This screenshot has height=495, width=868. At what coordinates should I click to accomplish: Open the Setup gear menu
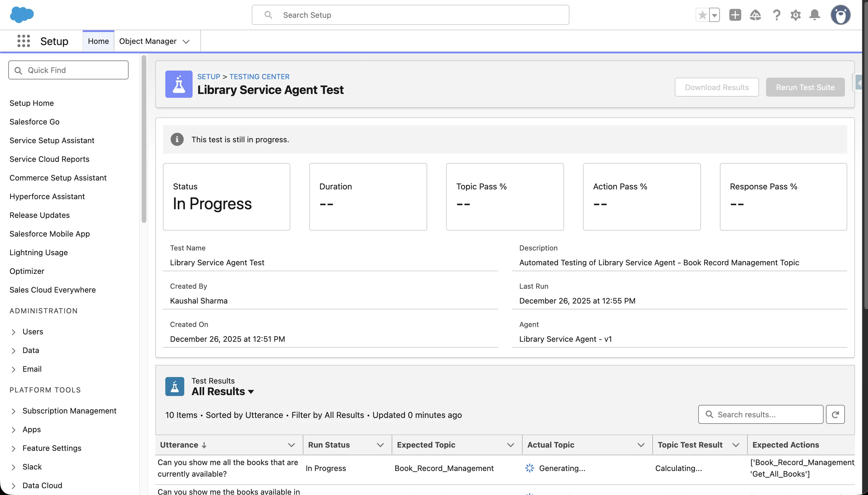pyautogui.click(x=795, y=15)
